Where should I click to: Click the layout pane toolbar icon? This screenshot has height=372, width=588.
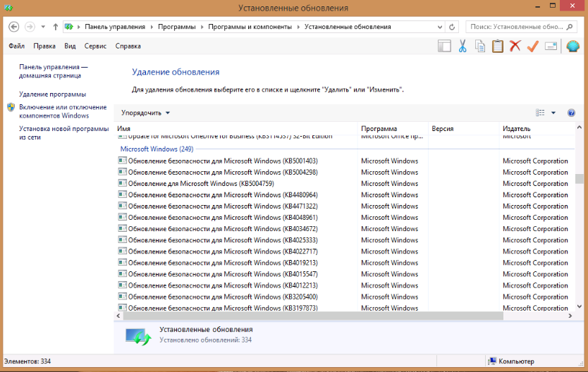(444, 46)
